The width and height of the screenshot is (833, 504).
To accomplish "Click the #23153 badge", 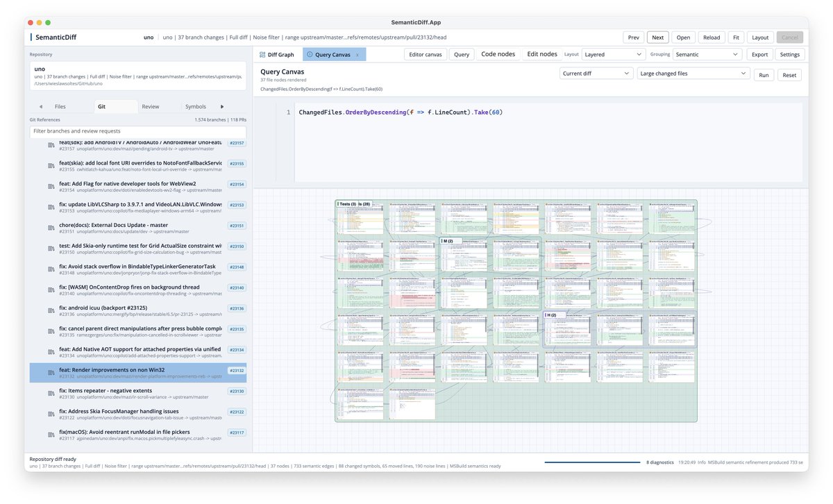I will tap(237, 205).
